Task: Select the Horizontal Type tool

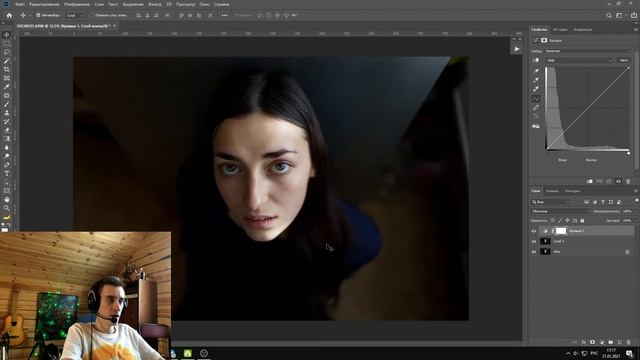Action: coord(7,173)
